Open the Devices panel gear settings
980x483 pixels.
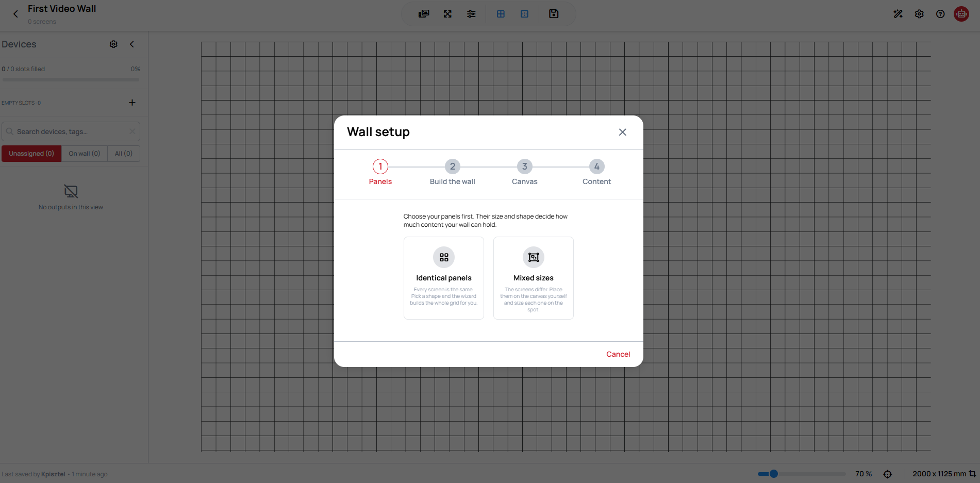click(x=113, y=44)
